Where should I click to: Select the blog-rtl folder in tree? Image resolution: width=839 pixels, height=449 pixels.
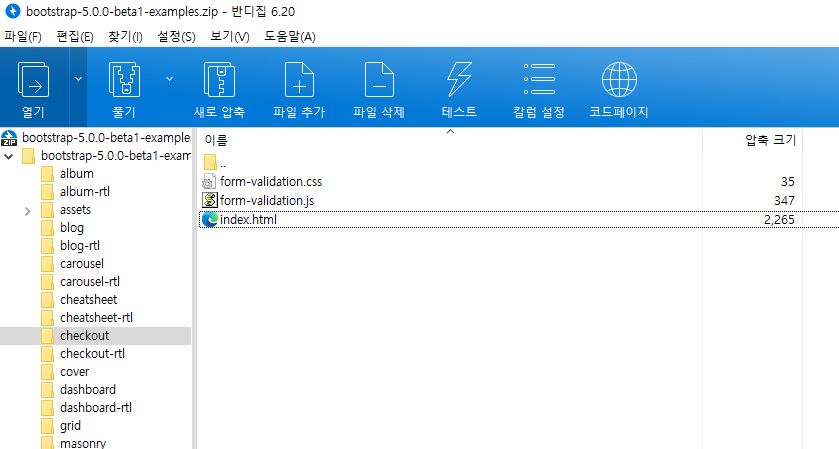[x=80, y=246]
